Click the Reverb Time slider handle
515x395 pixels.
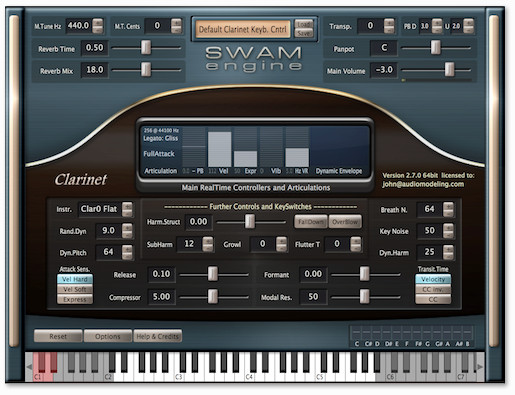click(x=146, y=47)
